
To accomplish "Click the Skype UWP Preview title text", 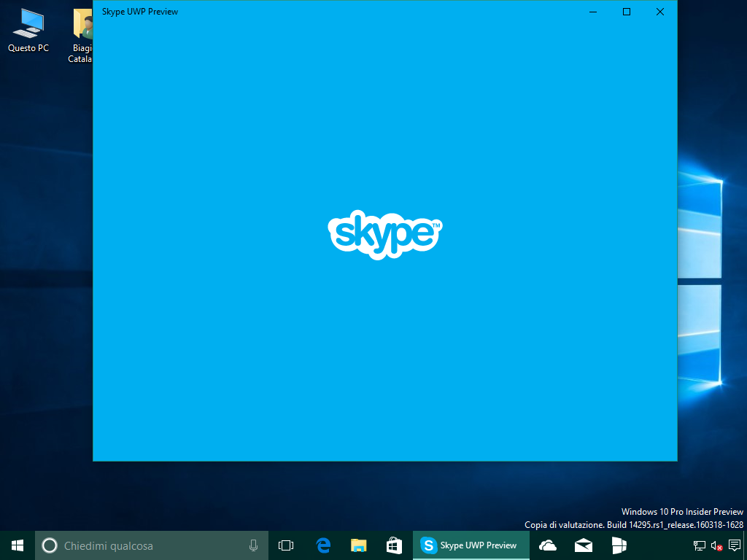I will [139, 12].
